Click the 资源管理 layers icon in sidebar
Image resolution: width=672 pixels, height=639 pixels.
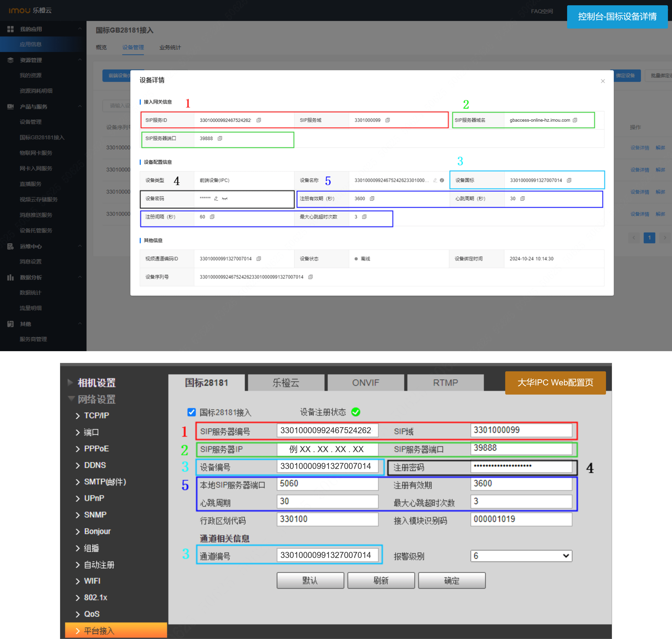pyautogui.click(x=11, y=60)
